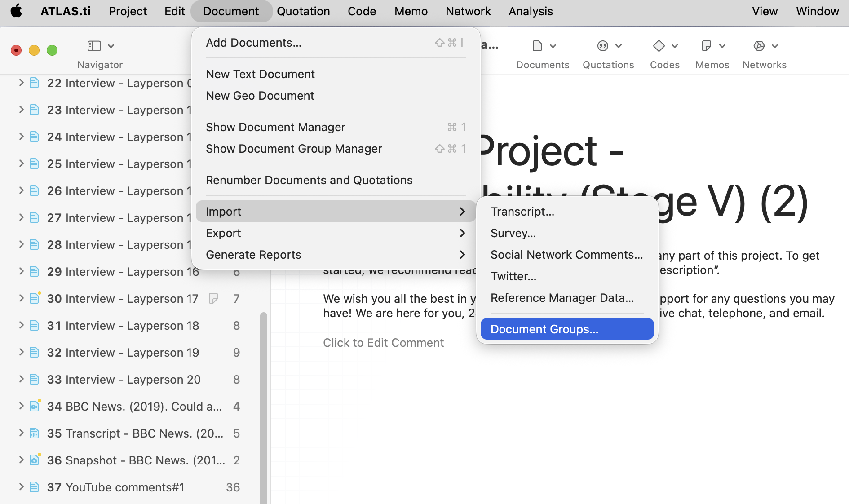Open the Generate Reports submenu

[336, 255]
